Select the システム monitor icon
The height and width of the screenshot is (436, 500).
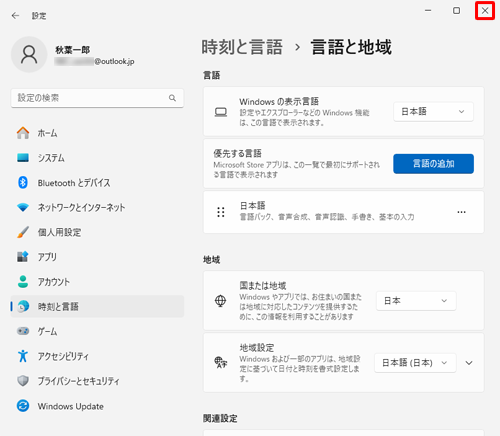click(23, 158)
